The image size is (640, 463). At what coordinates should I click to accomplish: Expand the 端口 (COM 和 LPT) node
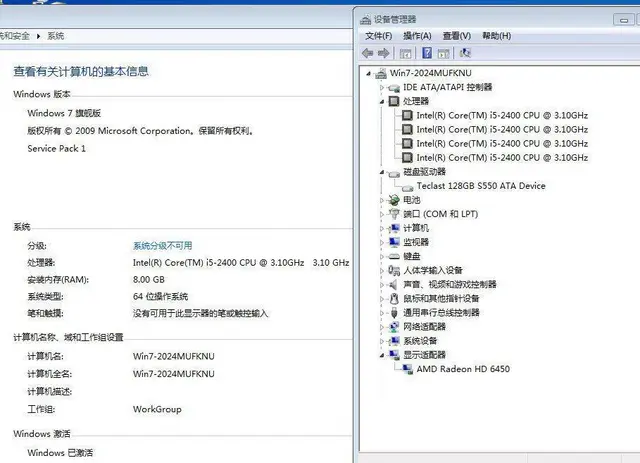[382, 214]
